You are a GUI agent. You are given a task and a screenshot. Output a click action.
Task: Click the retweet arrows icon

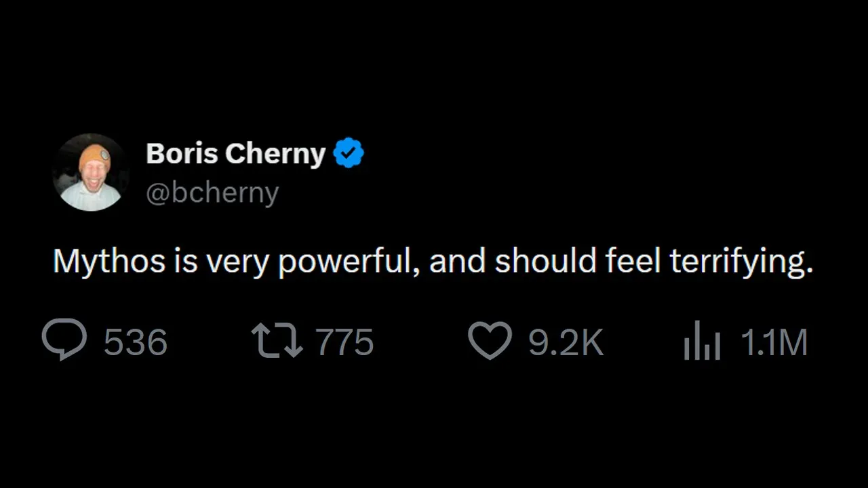click(x=277, y=341)
